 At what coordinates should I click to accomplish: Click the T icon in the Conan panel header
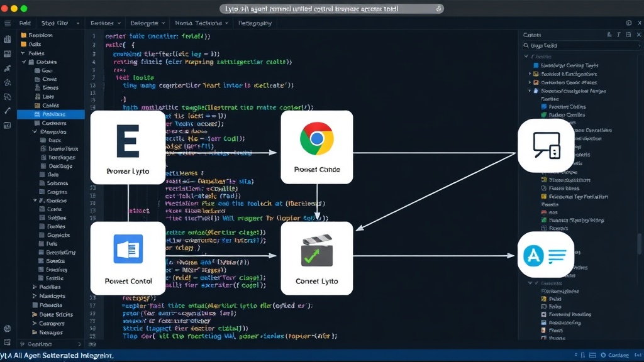tap(619, 35)
